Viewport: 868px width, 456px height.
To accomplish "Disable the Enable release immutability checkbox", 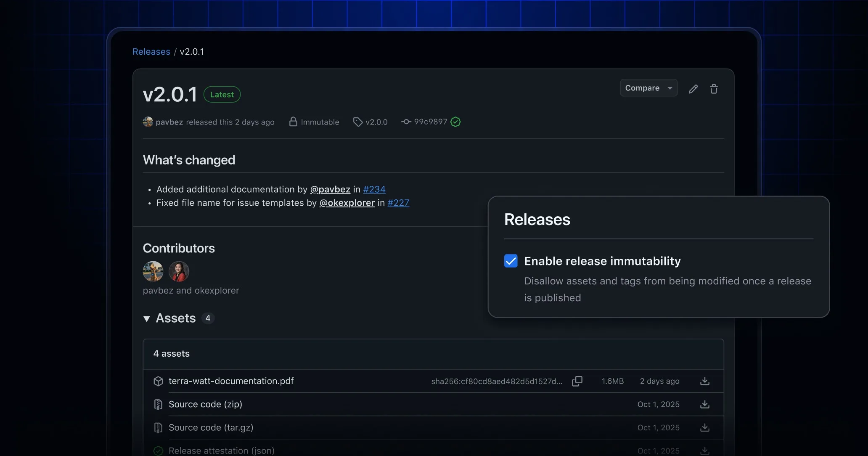I will (x=510, y=261).
